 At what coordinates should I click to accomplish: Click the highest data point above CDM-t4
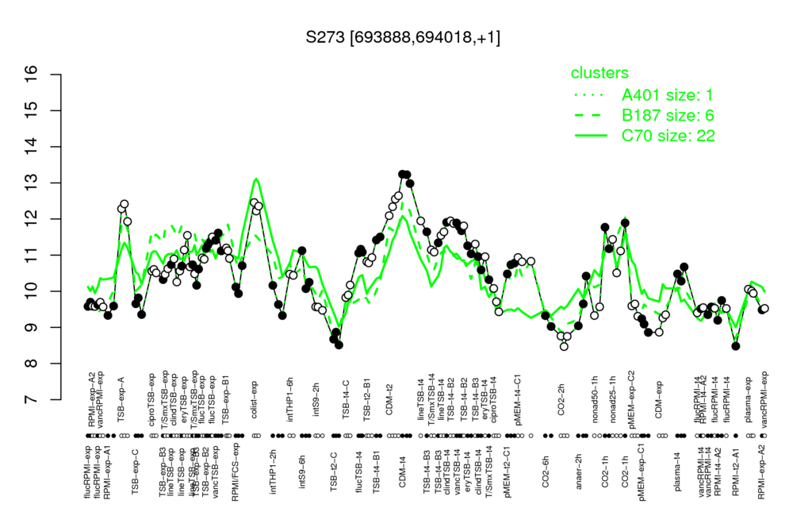pyautogui.click(x=402, y=174)
